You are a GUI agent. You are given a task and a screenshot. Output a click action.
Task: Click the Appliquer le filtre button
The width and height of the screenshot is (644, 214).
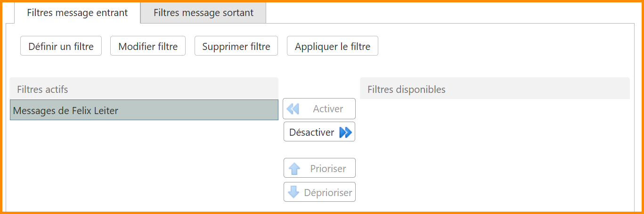coord(332,46)
